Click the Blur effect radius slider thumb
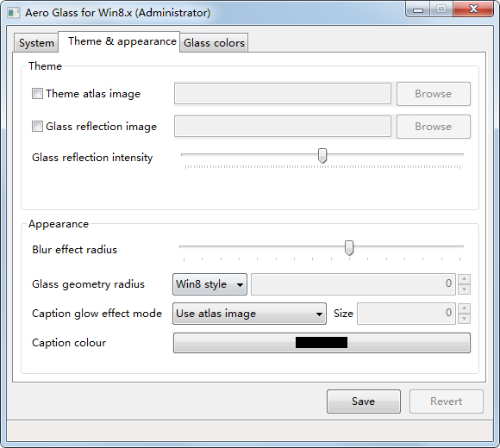This screenshot has width=500, height=448. pos(349,248)
